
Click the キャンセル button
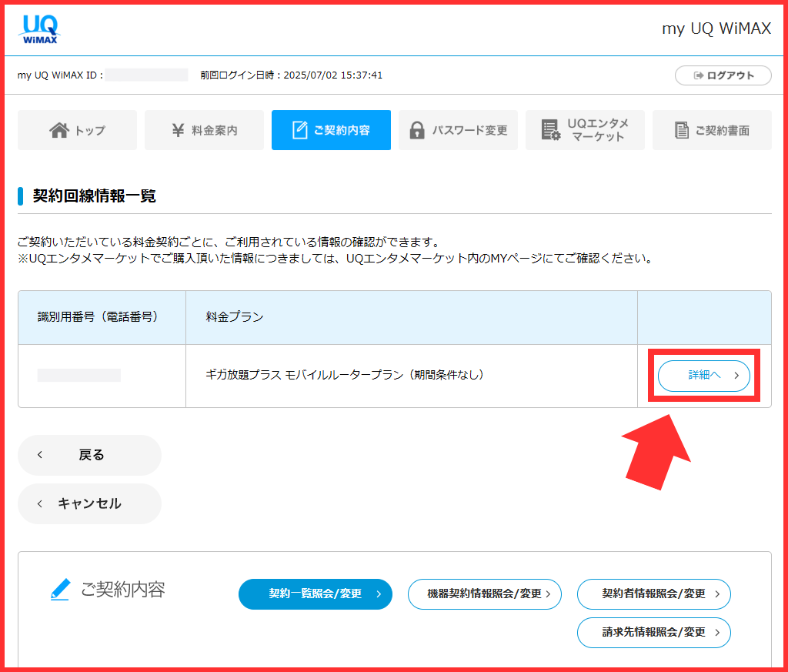pyautogui.click(x=89, y=503)
